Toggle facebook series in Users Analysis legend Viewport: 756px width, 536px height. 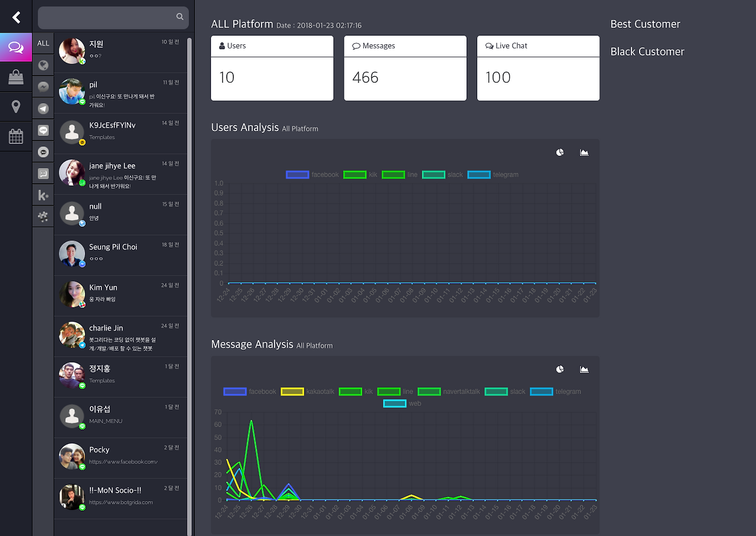[312, 175]
